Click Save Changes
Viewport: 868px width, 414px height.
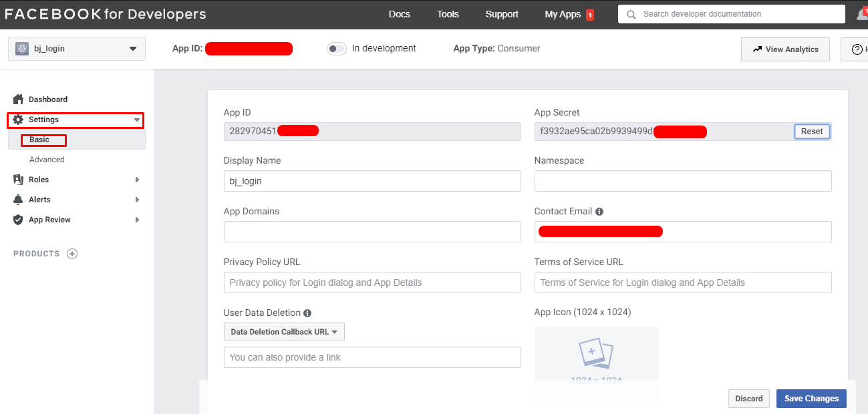coord(811,399)
